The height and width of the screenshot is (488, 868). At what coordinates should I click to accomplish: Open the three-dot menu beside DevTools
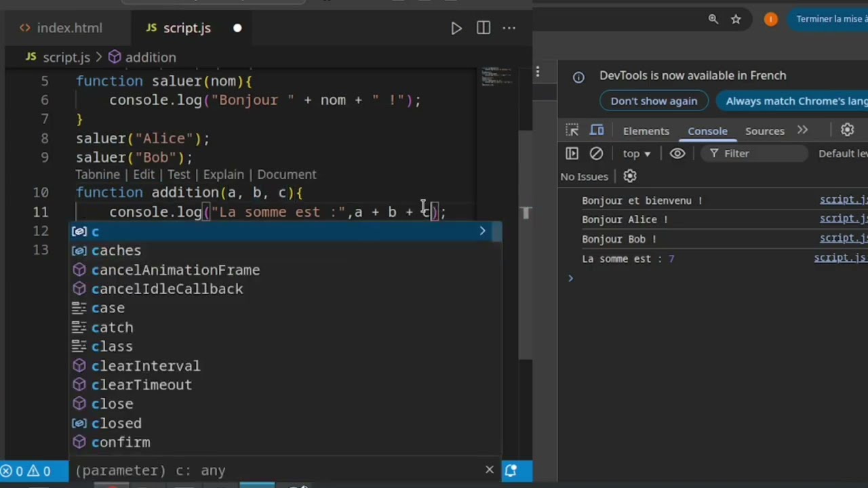pos(538,71)
